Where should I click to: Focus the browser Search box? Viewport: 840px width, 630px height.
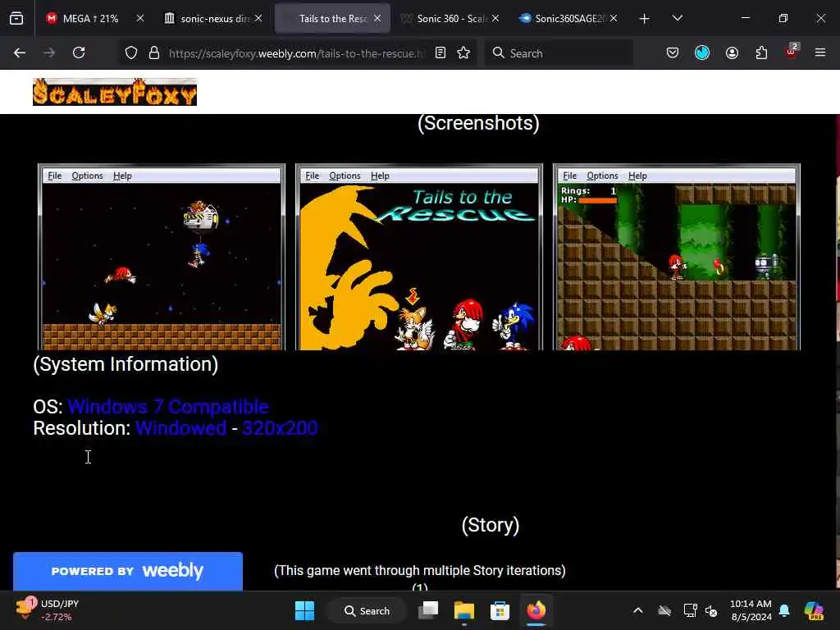(559, 53)
